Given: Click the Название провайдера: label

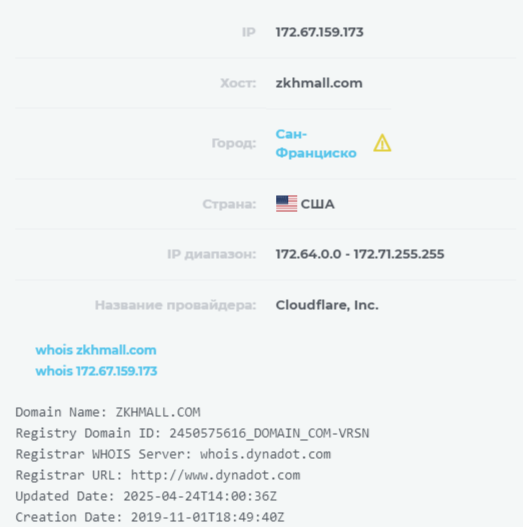Looking at the screenshot, I should point(175,305).
